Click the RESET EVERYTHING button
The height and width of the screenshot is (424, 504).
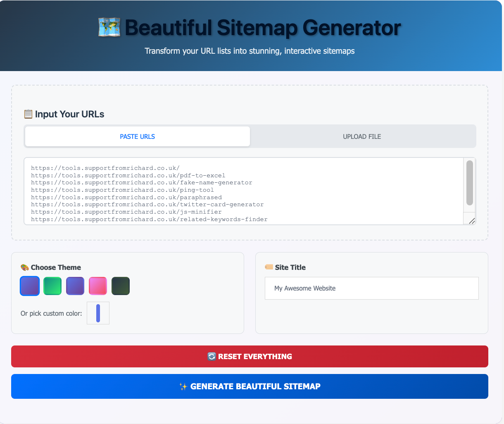(250, 356)
